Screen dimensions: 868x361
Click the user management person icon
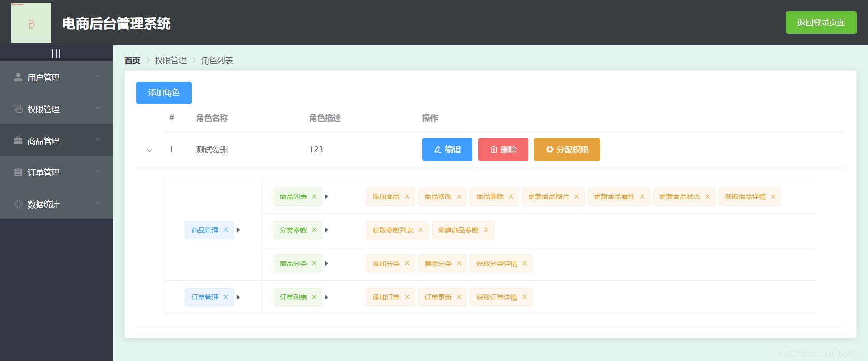pos(18,77)
